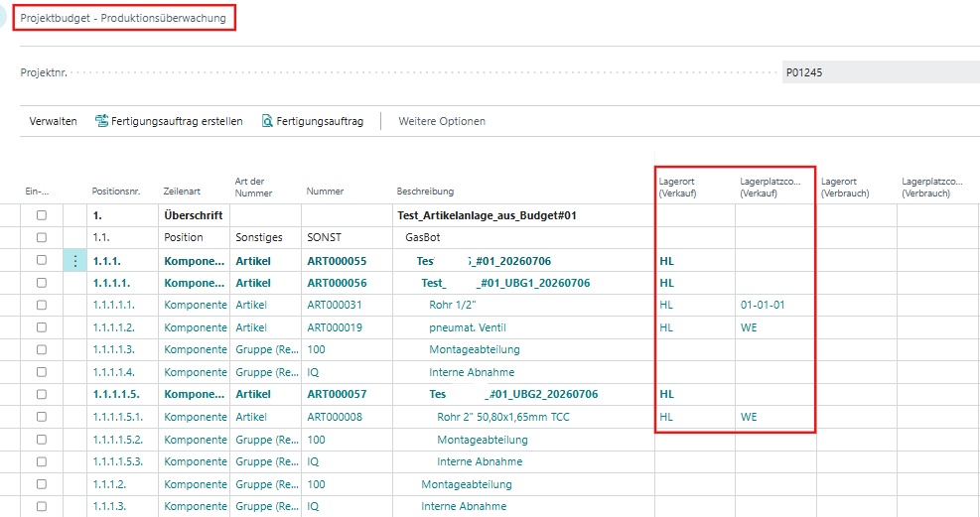Click number cell ART000008

pyautogui.click(x=335, y=417)
